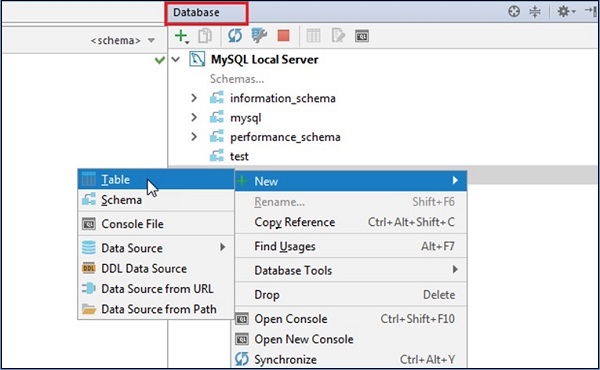This screenshot has height=370, width=600.
Task: Click the Schemas... link
Action: [237, 79]
